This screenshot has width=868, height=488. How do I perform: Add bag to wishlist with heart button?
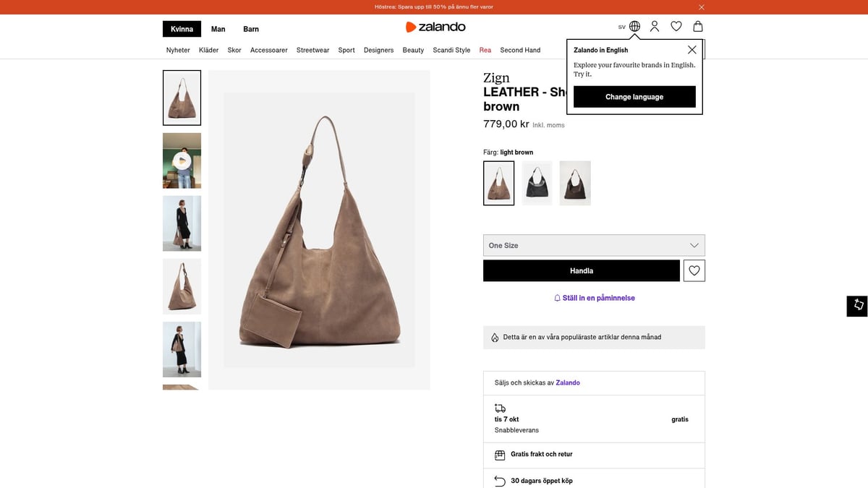[694, 270]
